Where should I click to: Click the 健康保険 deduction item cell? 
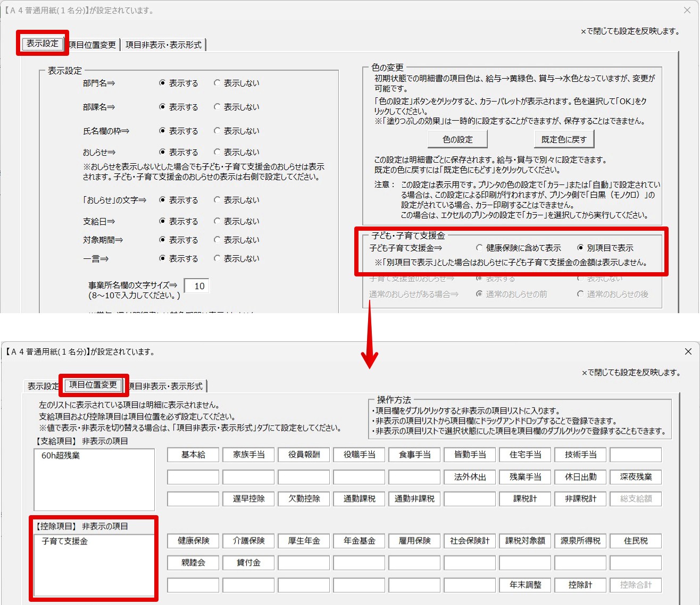pyautogui.click(x=193, y=541)
